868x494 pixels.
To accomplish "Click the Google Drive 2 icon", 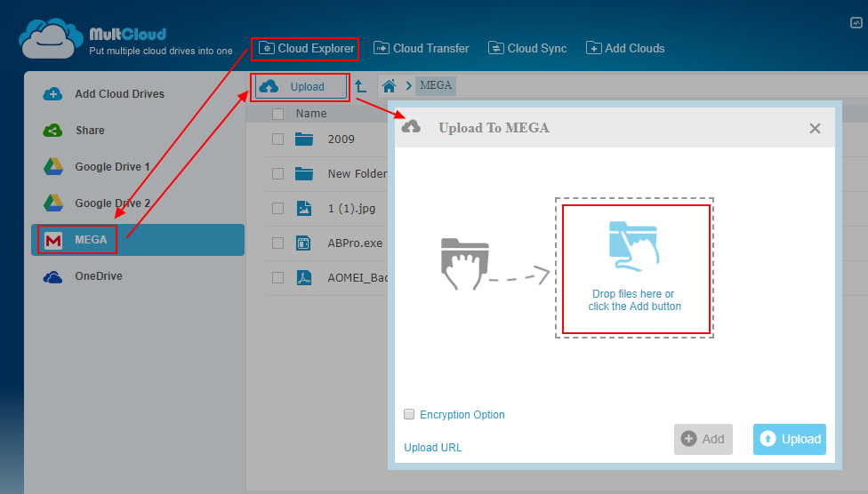I will [x=53, y=203].
